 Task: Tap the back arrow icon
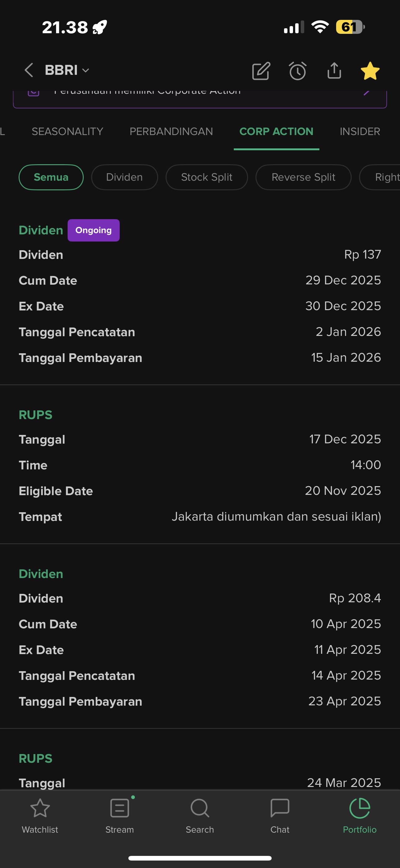[x=29, y=70]
